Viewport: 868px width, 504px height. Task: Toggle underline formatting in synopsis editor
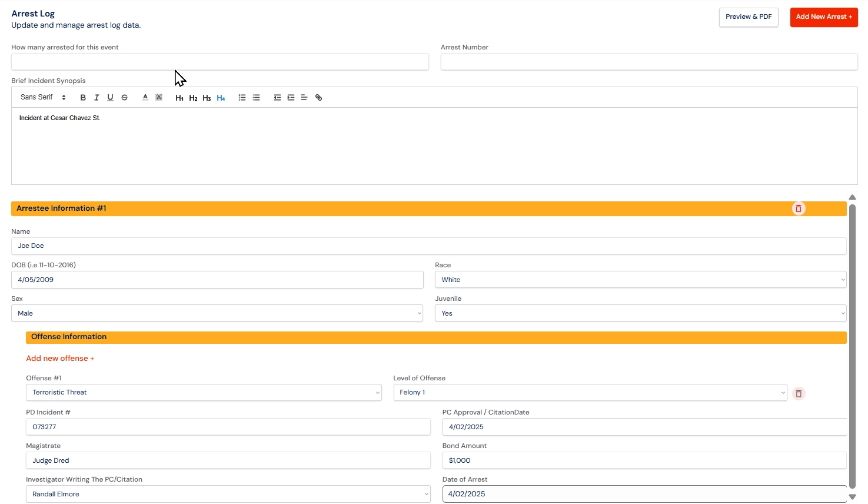[110, 98]
